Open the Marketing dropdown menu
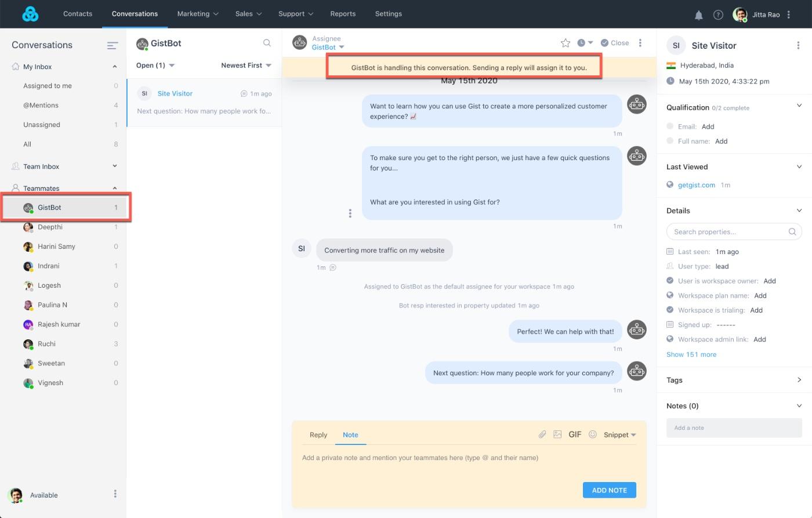 coord(198,14)
